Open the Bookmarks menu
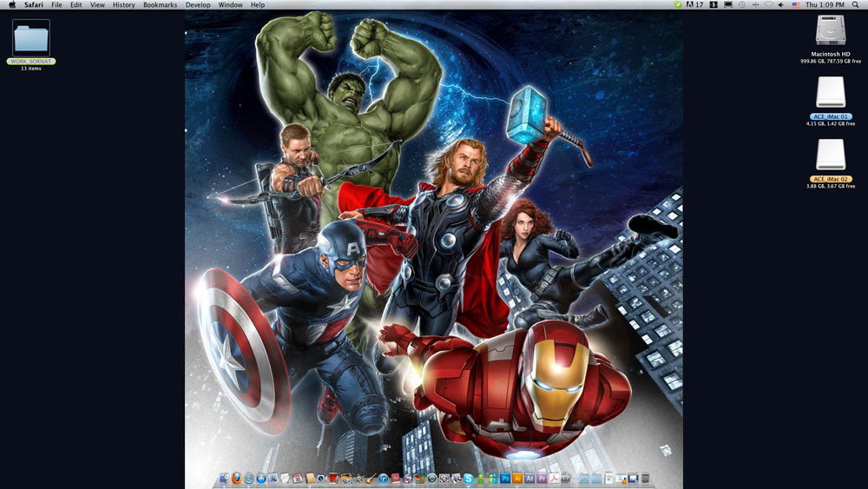Viewport: 868px width, 489px height. 161,4
